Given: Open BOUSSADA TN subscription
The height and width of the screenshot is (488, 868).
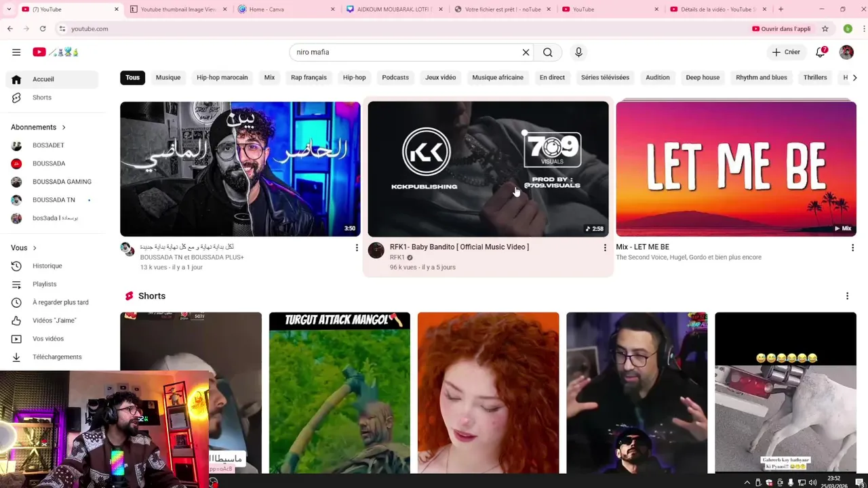Looking at the screenshot, I should 52,200.
